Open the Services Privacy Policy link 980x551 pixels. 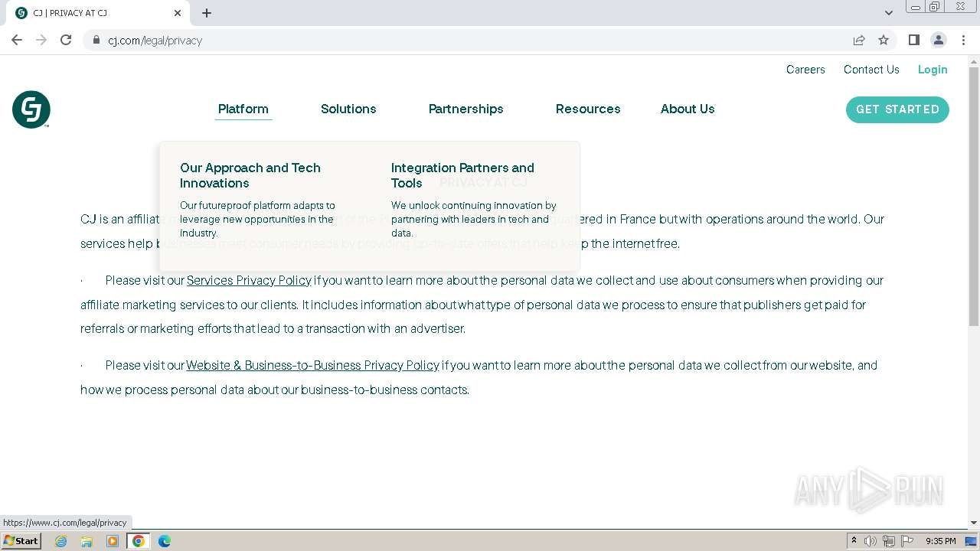pos(249,280)
